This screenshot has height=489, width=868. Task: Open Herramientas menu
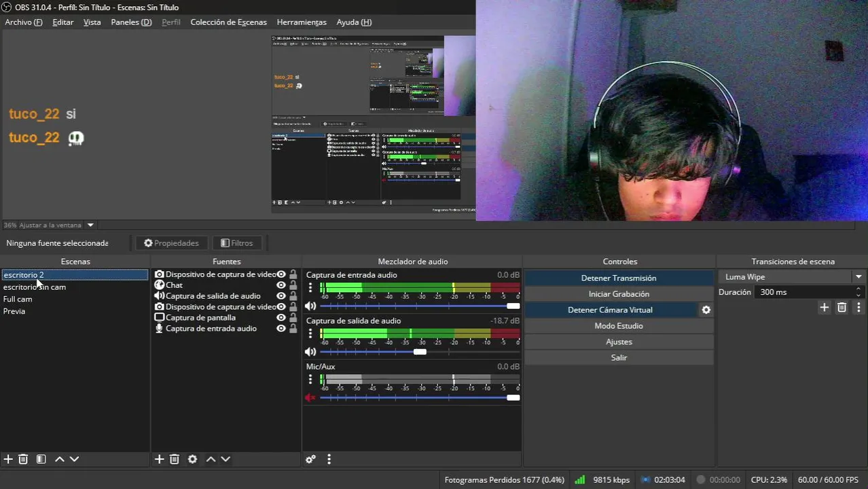point(302,22)
